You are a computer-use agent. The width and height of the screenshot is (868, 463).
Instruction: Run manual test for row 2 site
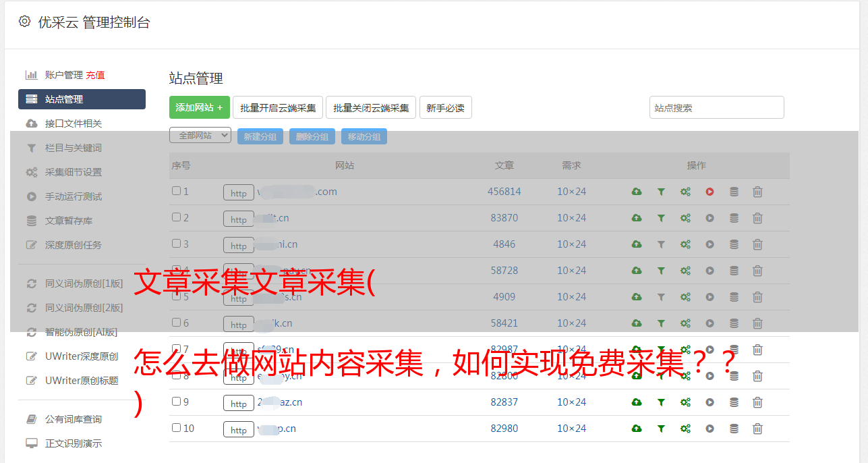(x=710, y=218)
